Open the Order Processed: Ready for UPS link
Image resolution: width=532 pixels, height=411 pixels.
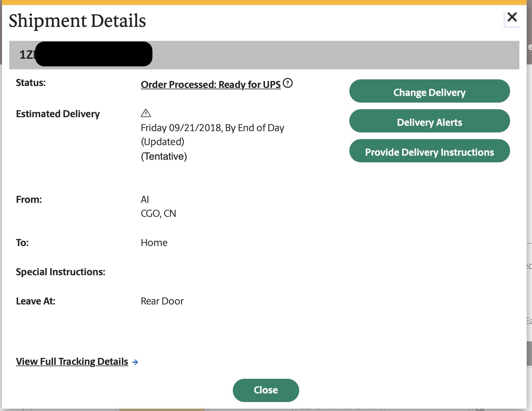pos(211,85)
